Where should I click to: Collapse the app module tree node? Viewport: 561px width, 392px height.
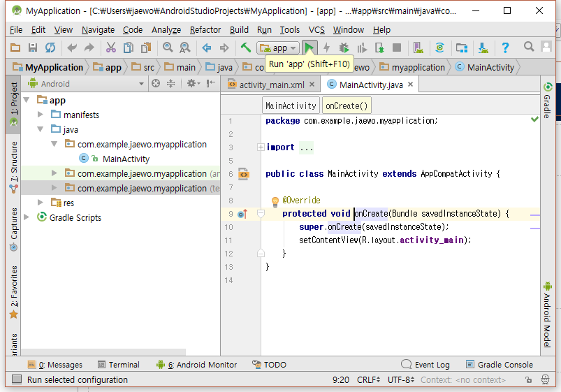coord(27,100)
